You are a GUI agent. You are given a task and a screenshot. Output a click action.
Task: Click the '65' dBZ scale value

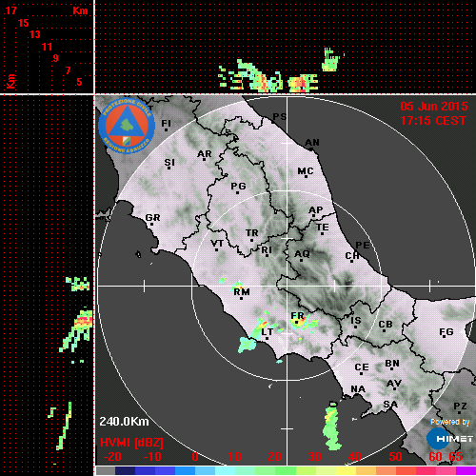pyautogui.click(x=455, y=457)
